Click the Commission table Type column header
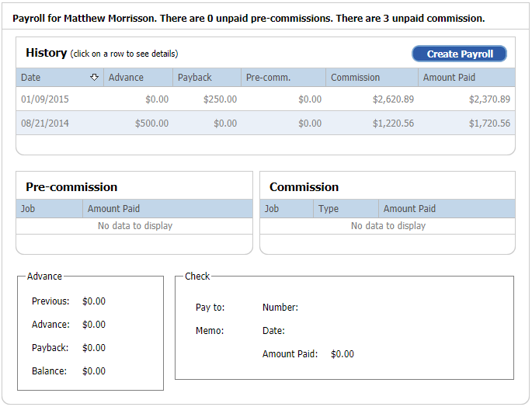The image size is (532, 407). pos(346,208)
